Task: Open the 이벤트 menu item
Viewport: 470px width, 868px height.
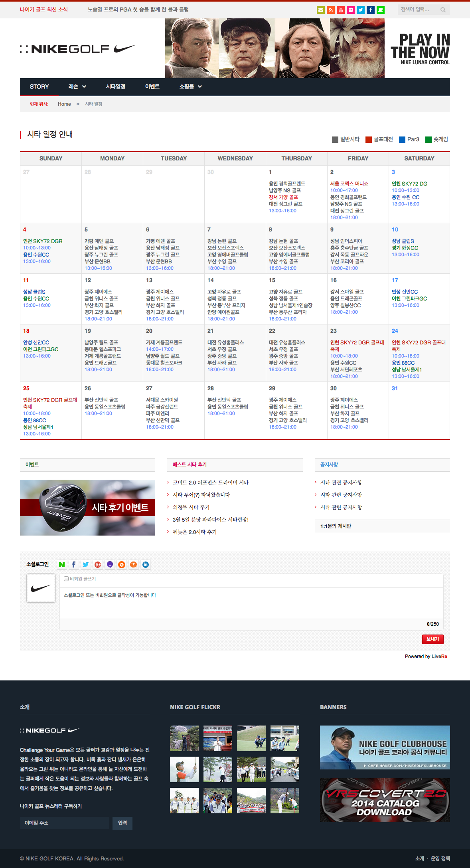Action: click(152, 87)
